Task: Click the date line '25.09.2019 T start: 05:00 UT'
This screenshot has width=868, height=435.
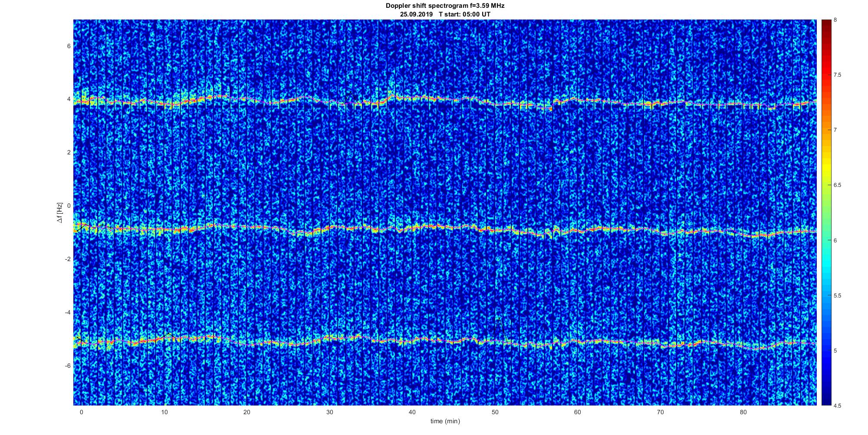Action: [x=445, y=14]
